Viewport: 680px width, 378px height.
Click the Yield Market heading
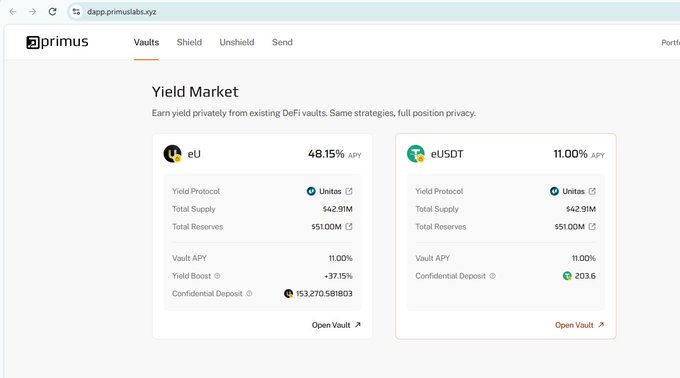[195, 92]
